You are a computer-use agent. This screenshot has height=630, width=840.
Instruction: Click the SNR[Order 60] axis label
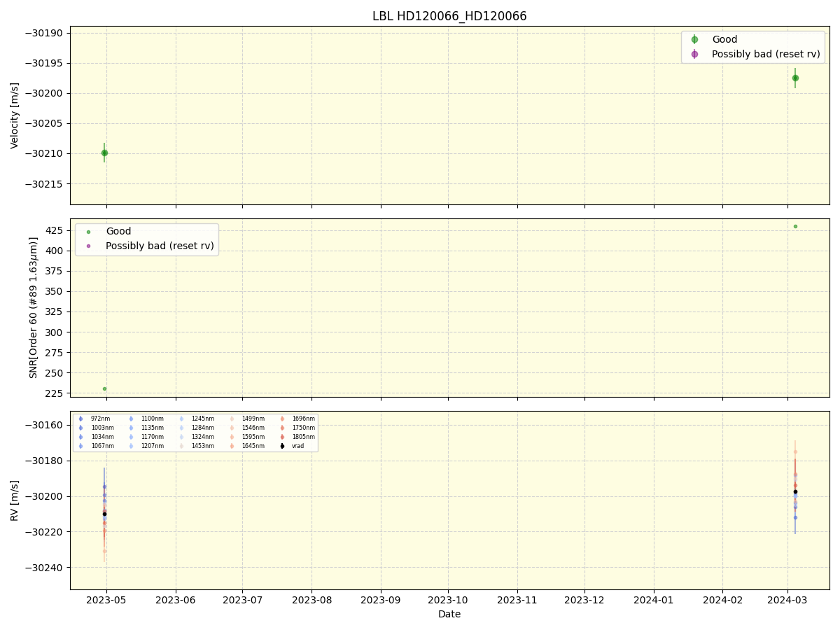pyautogui.click(x=34, y=307)
